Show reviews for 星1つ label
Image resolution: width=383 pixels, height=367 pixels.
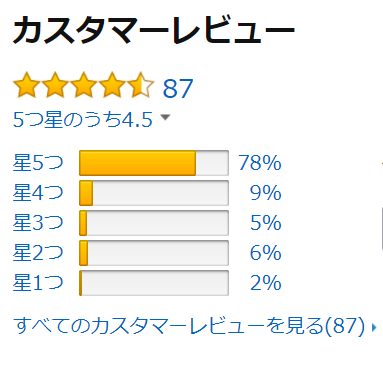[38, 283]
